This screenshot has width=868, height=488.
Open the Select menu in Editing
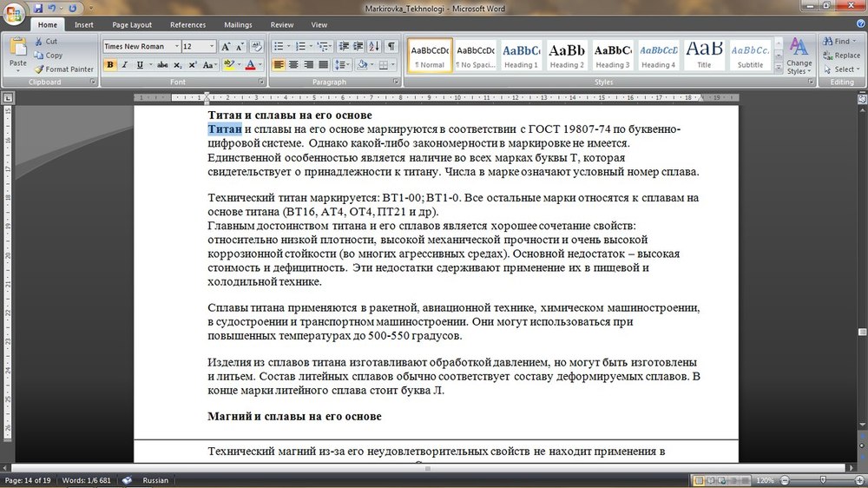(841, 69)
